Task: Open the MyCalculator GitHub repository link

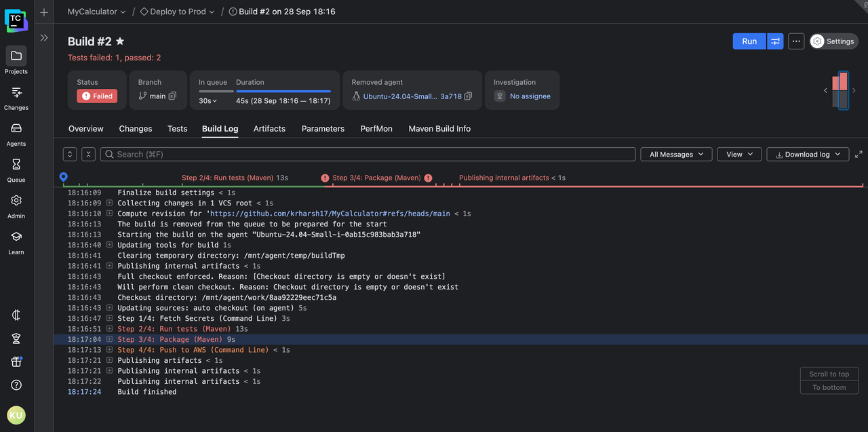Action: click(330, 214)
